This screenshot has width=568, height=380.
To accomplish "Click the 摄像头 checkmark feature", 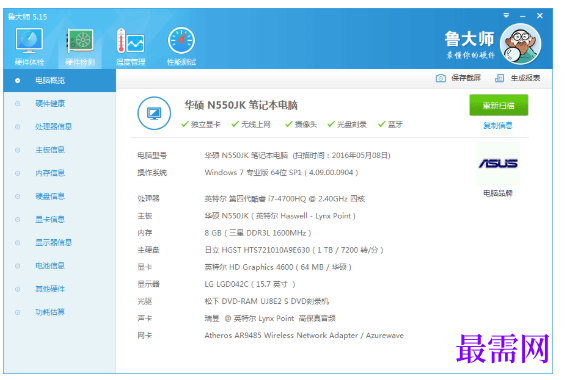I will pos(301,125).
